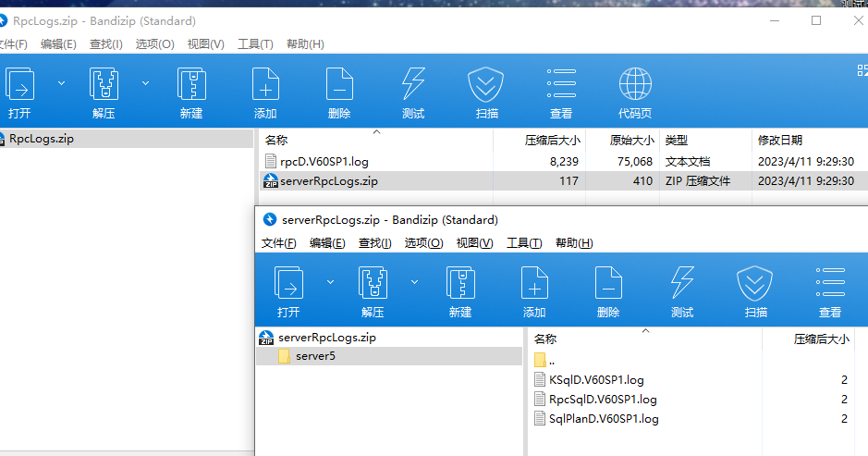
Task: Click Extract icon in serverRpcLogs.zip window toolbar
Action: (x=373, y=283)
